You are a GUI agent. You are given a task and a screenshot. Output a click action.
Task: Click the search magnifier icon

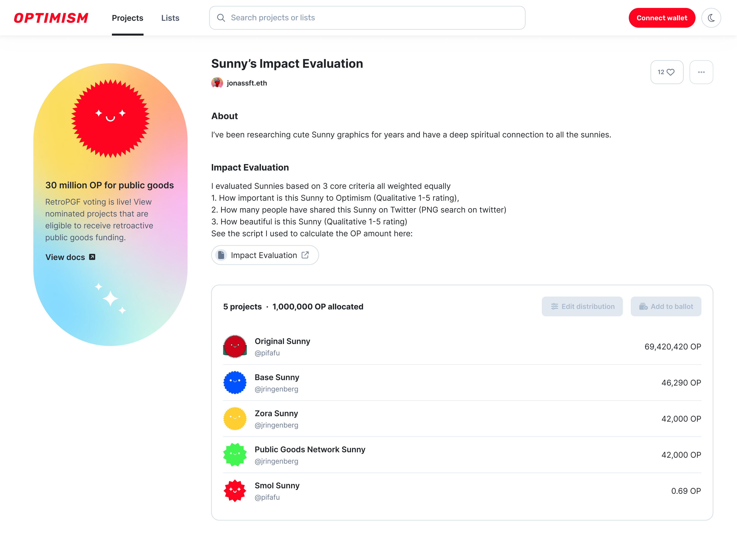pyautogui.click(x=221, y=18)
